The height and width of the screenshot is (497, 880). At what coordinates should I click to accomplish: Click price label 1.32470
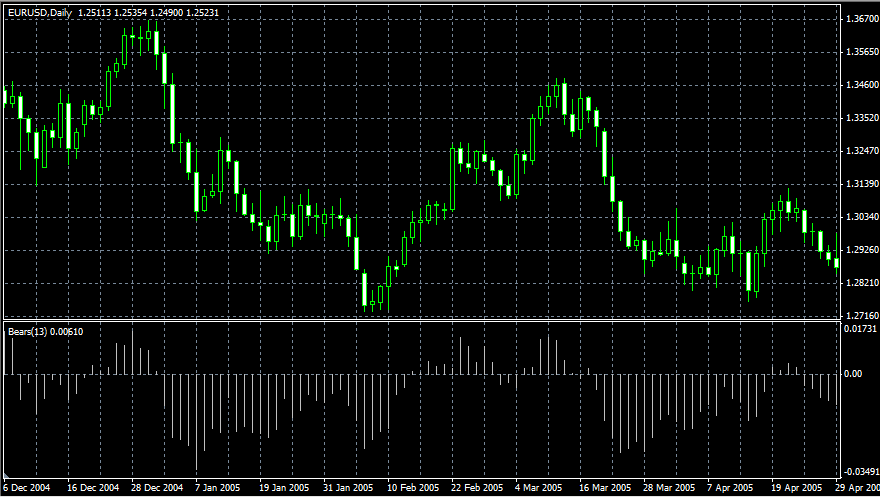point(861,151)
